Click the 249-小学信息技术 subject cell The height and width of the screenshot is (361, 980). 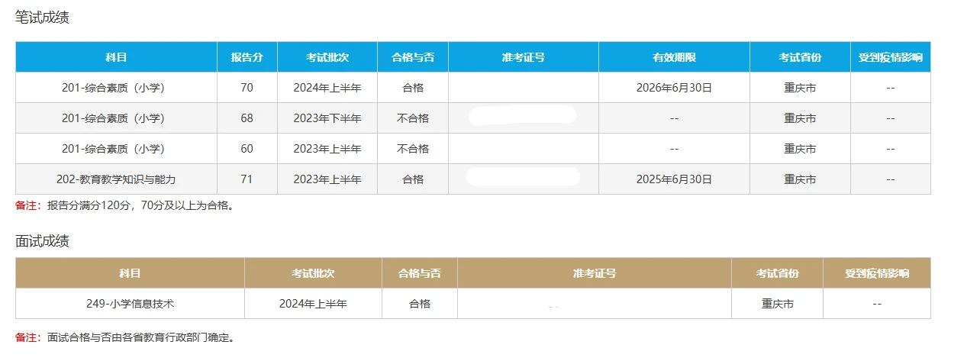pyautogui.click(x=130, y=304)
